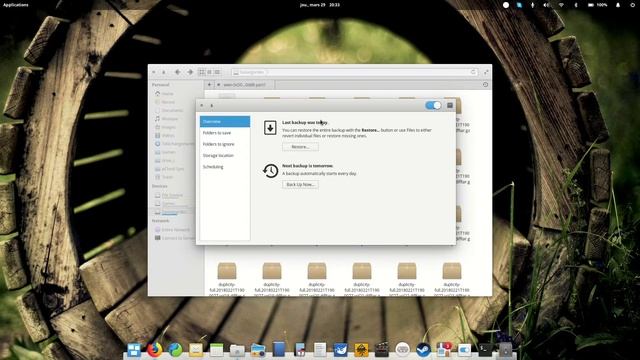Viewport: 640px width, 360px height.
Task: Open last duplicity archive in bottom row
Action: coord(452,279)
